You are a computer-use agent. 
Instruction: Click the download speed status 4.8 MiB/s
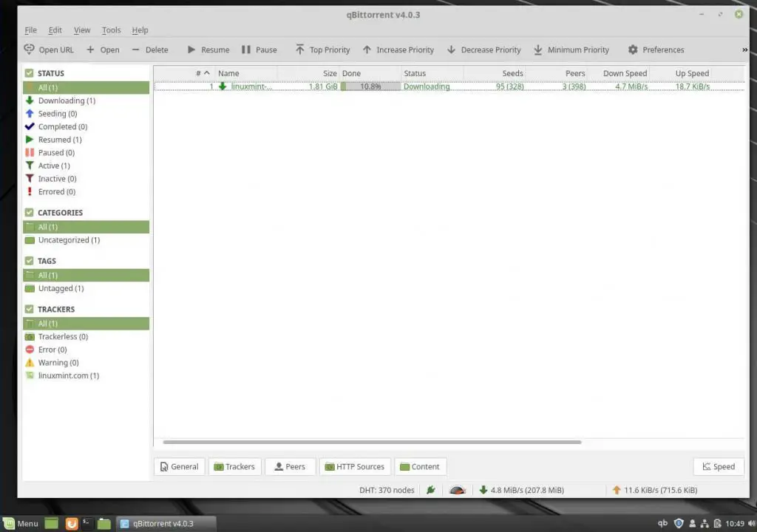tap(521, 490)
